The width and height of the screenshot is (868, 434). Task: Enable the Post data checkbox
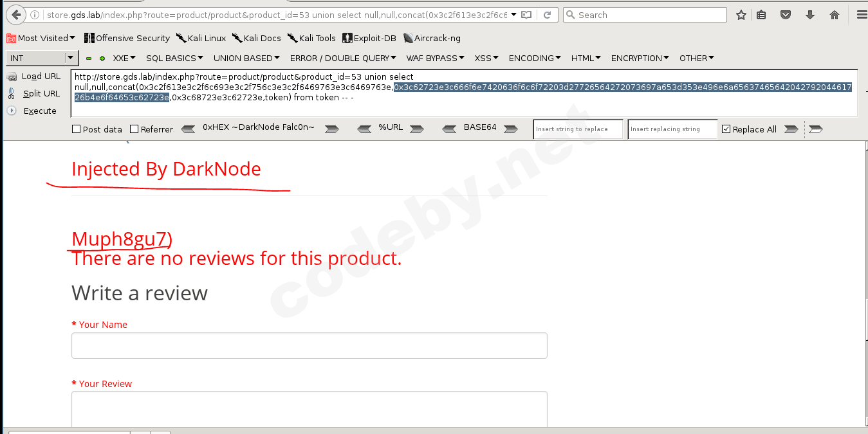(77, 129)
